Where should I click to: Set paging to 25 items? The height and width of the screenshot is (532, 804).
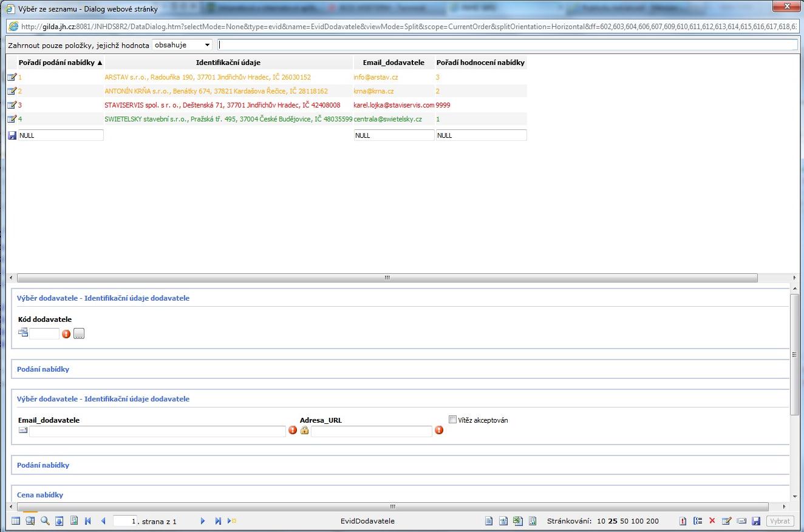pos(613,521)
